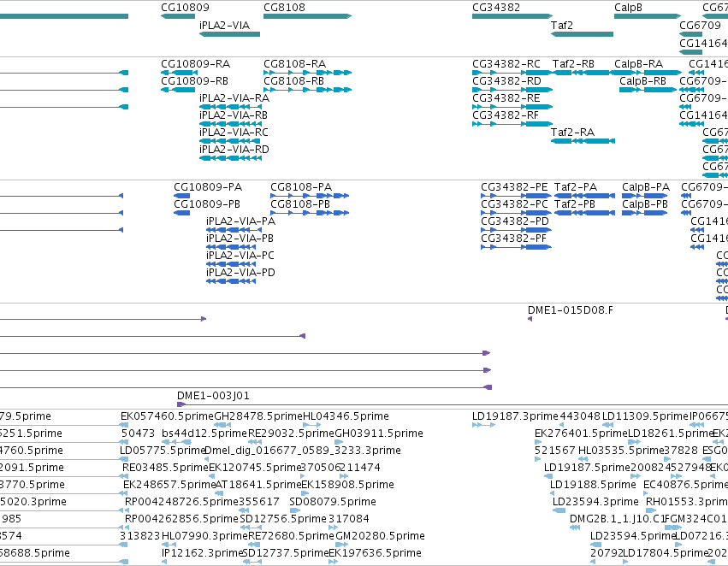Select transcript CG34382-RD label
The width and height of the screenshot is (728, 566).
[x=506, y=80]
